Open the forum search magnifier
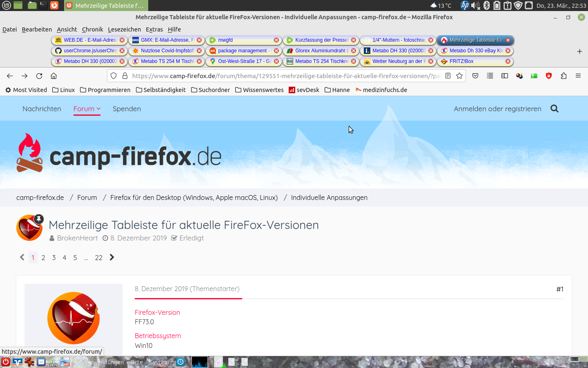Screen dimensions: 588x368 554,108
